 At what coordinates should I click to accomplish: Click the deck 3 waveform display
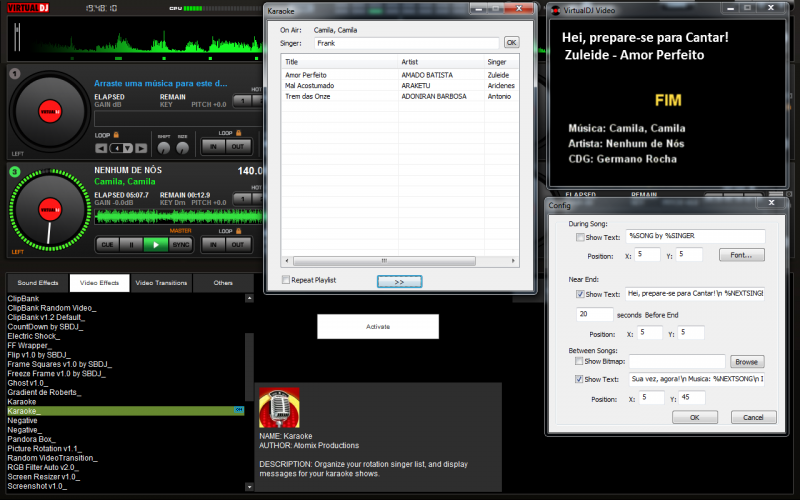pos(179,217)
